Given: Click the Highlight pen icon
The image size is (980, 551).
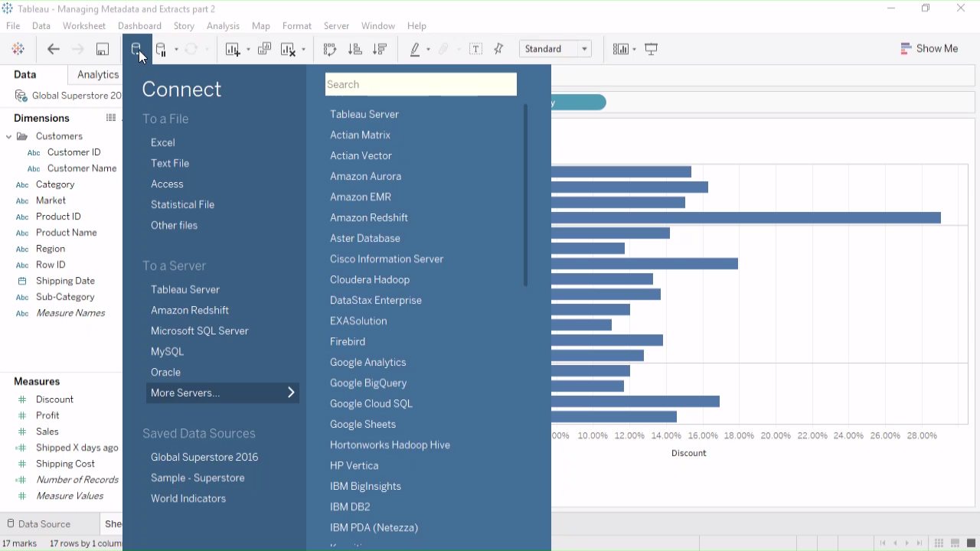Looking at the screenshot, I should tap(415, 50).
